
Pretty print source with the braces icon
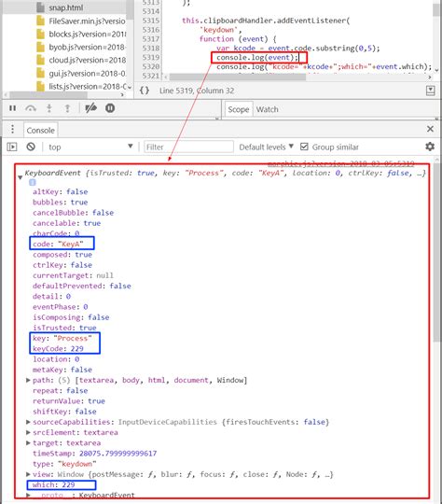[145, 91]
